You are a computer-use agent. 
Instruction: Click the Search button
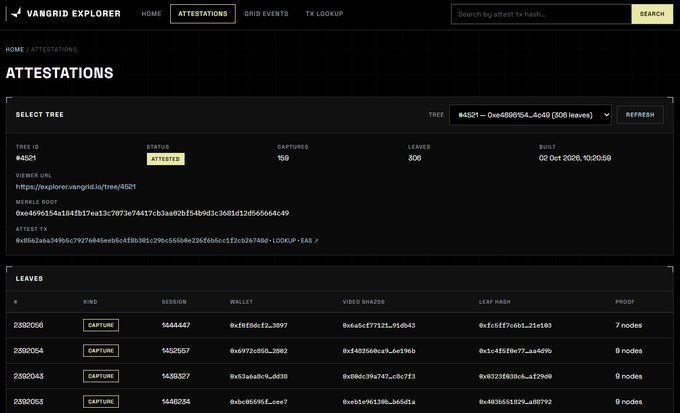pos(652,14)
